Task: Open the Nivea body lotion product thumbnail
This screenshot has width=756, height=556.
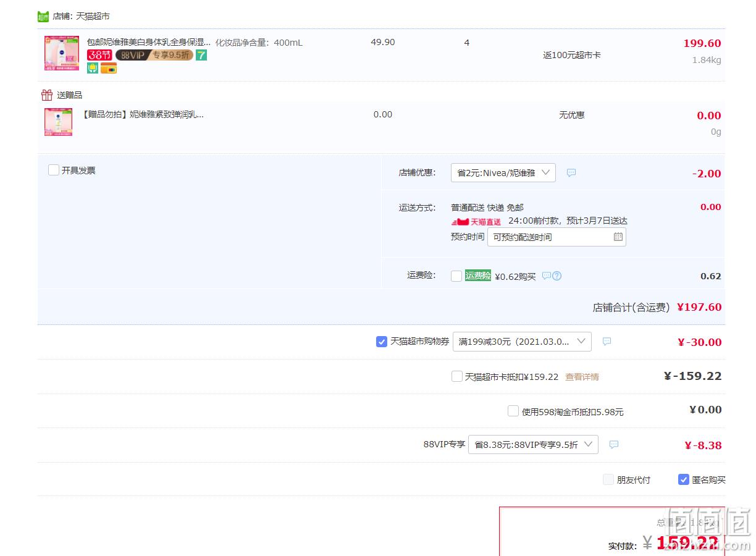Action: click(62, 53)
